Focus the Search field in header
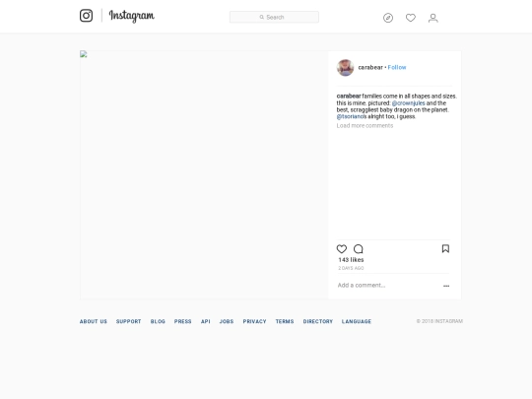This screenshot has width=532, height=399. 274,17
